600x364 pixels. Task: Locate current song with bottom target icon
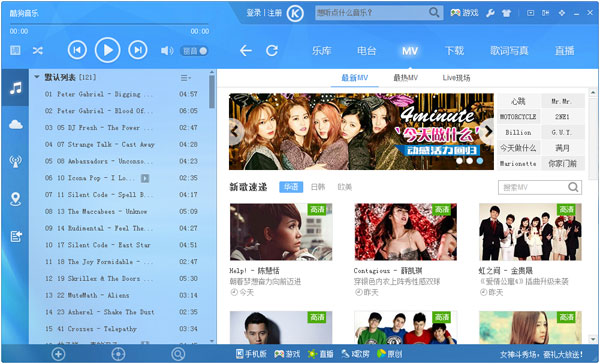coord(118,354)
